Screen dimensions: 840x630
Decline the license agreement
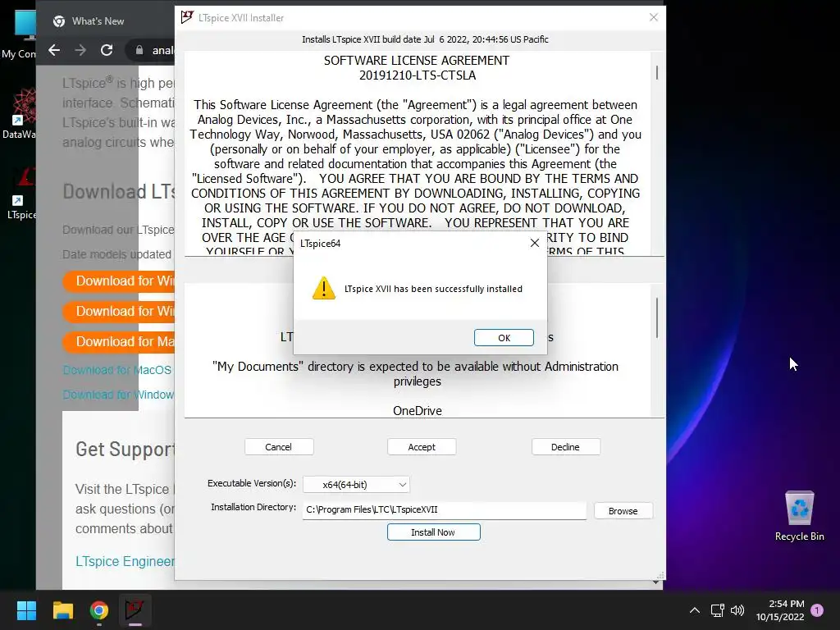coord(566,447)
